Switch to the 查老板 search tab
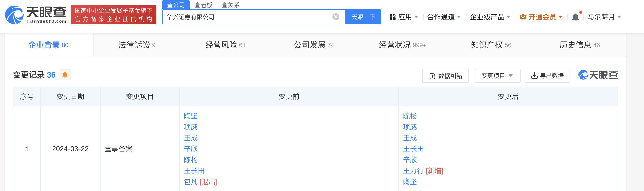This screenshot has width=644, height=191. (x=203, y=5)
